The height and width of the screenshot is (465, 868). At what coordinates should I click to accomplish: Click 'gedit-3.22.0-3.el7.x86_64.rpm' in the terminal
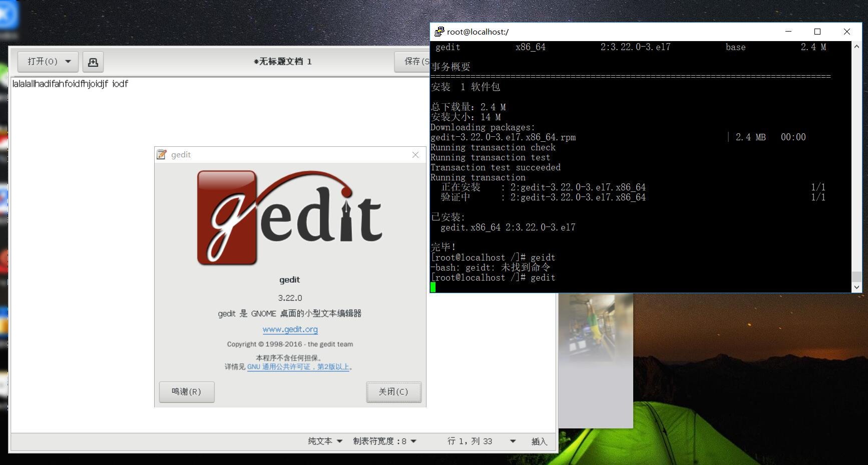tap(503, 137)
